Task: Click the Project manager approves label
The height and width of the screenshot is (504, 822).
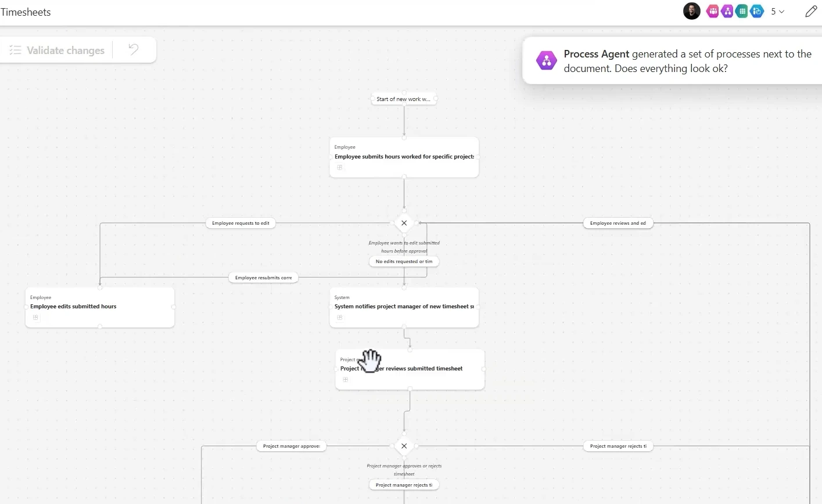Action: (291, 446)
